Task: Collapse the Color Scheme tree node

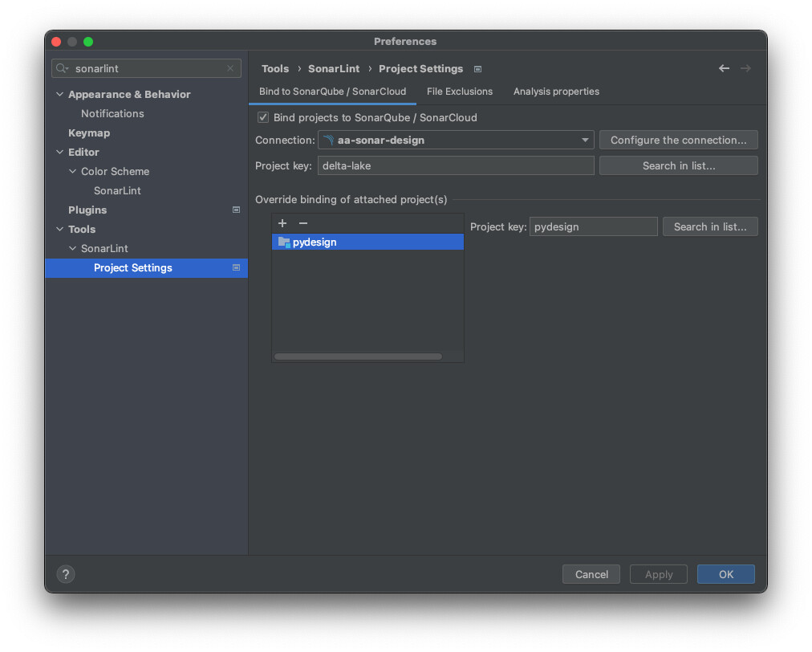Action: 72,172
